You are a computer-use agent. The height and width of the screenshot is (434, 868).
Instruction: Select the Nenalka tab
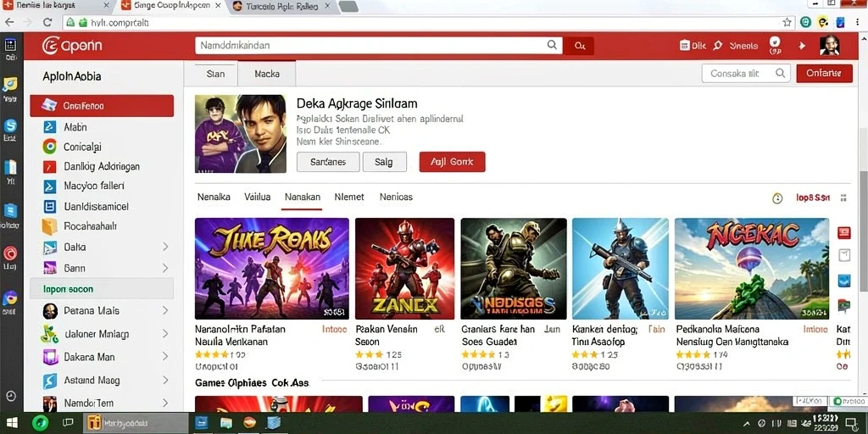tap(214, 197)
